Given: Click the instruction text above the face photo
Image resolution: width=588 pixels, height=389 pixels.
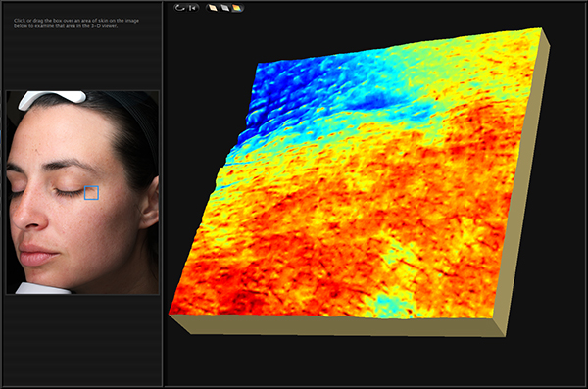Looking at the screenshot, I should coord(76,24).
